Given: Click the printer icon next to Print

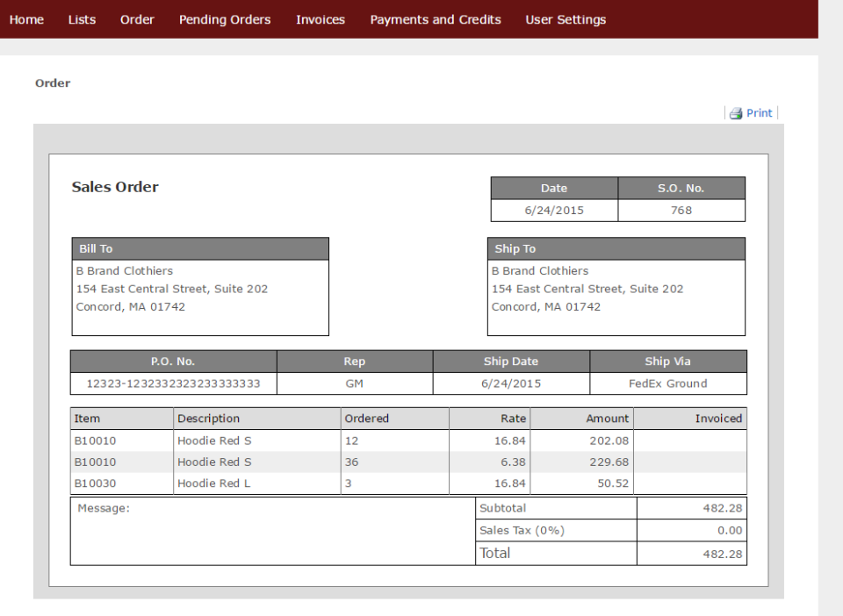Looking at the screenshot, I should pyautogui.click(x=735, y=112).
